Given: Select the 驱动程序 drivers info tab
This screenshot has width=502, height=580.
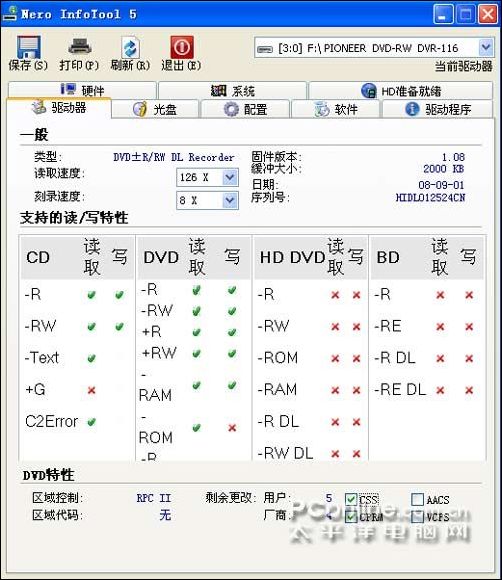Looking at the screenshot, I should pos(438,109).
